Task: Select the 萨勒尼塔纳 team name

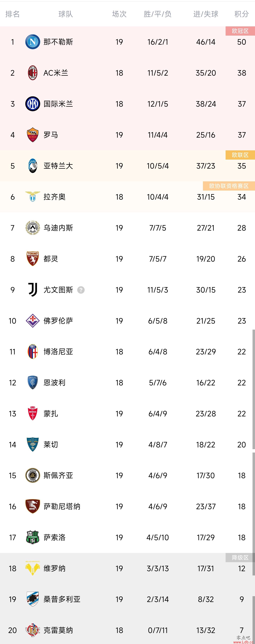Action: click(62, 506)
